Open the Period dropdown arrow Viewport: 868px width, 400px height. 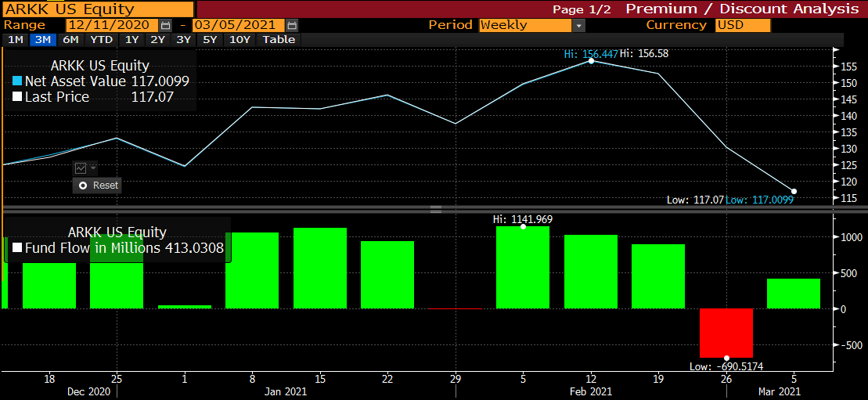(578, 26)
